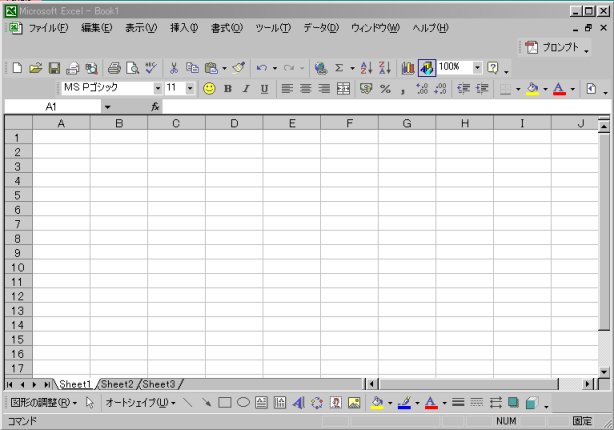Open the ファイル(F) menu
This screenshot has width=614, height=430.
click(48, 28)
